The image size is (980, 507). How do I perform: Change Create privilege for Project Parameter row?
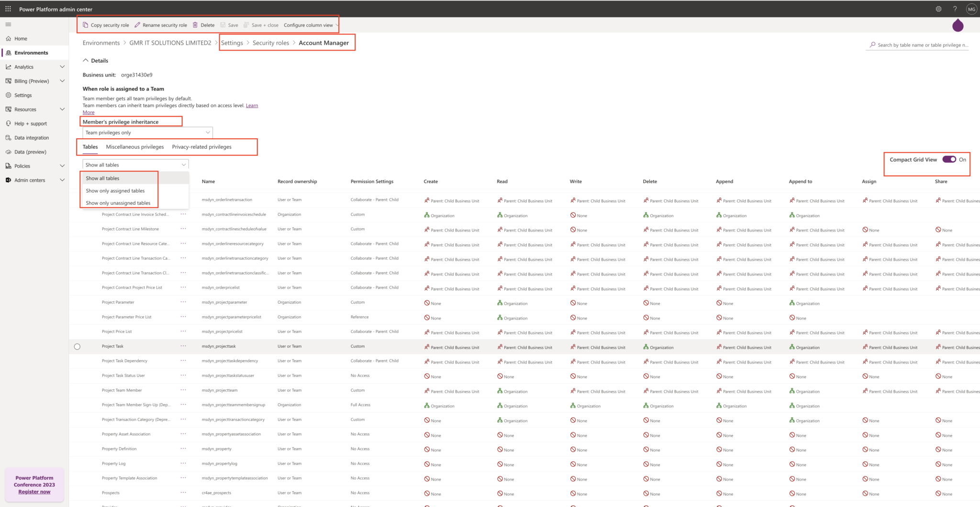tap(433, 303)
